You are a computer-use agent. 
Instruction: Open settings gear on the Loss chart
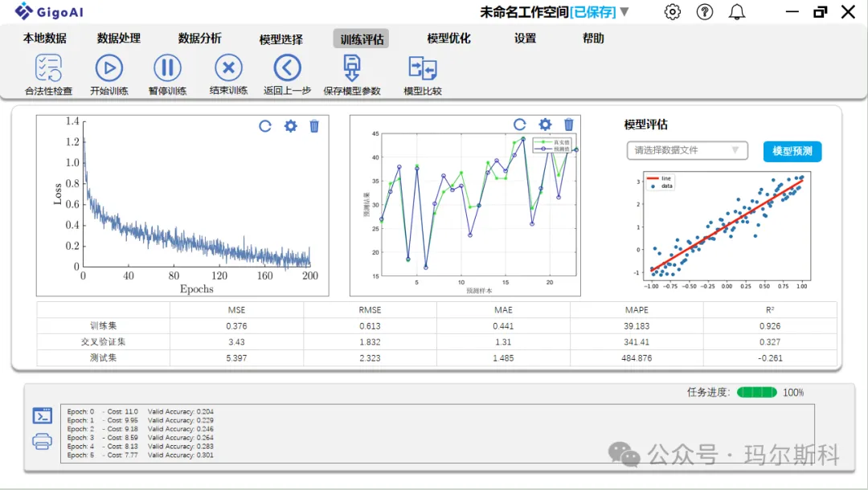[x=290, y=126]
